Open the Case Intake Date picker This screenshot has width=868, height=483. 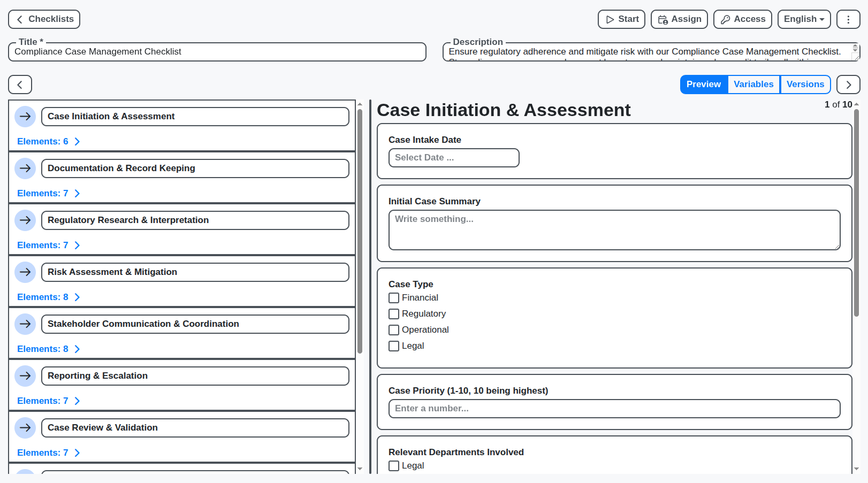[453, 158]
